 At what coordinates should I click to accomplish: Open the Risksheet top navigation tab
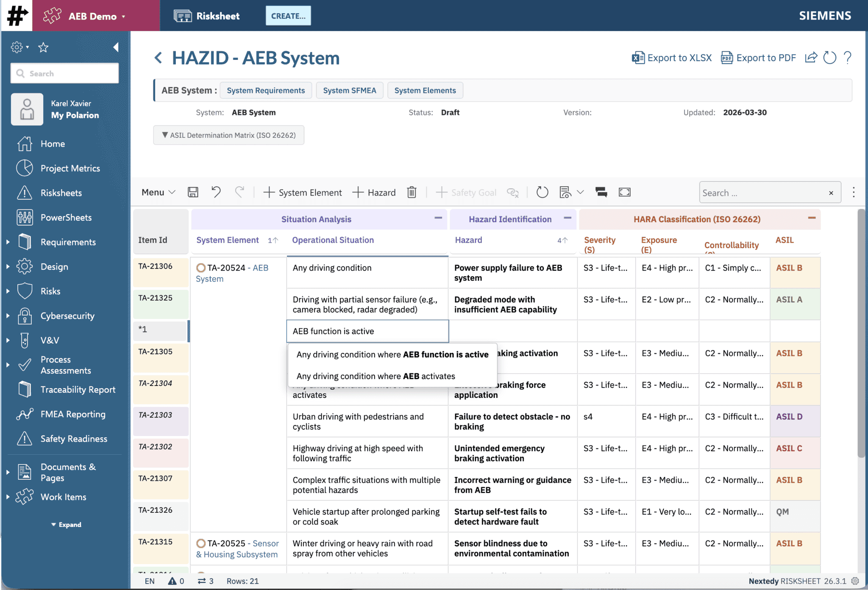click(207, 16)
